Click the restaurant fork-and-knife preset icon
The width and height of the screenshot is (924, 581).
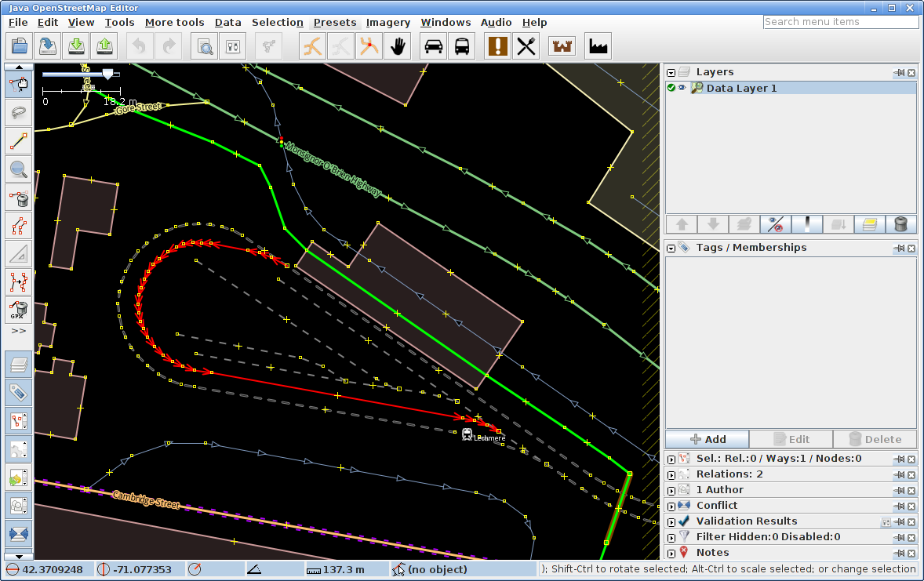tap(526, 47)
